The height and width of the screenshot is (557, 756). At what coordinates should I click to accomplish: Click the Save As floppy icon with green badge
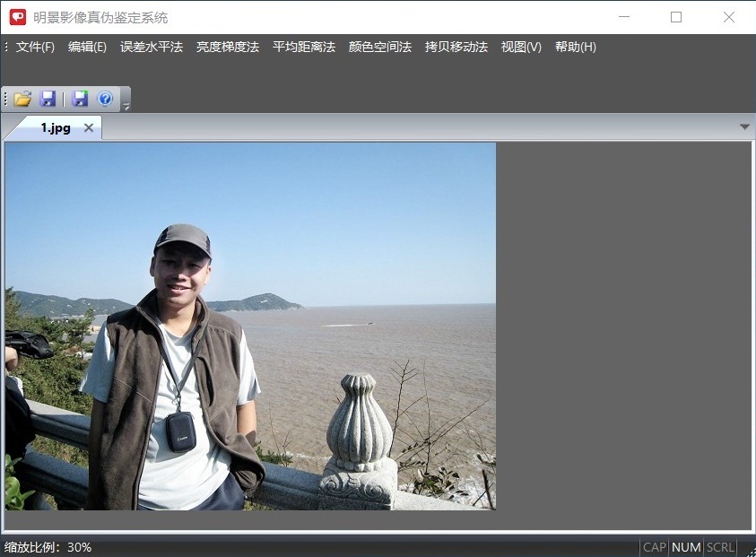(x=79, y=99)
